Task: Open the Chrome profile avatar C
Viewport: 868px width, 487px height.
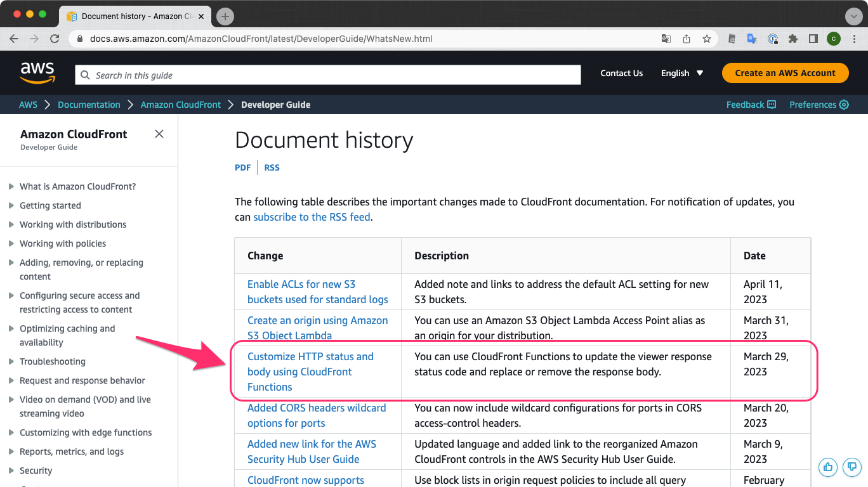Action: point(833,39)
